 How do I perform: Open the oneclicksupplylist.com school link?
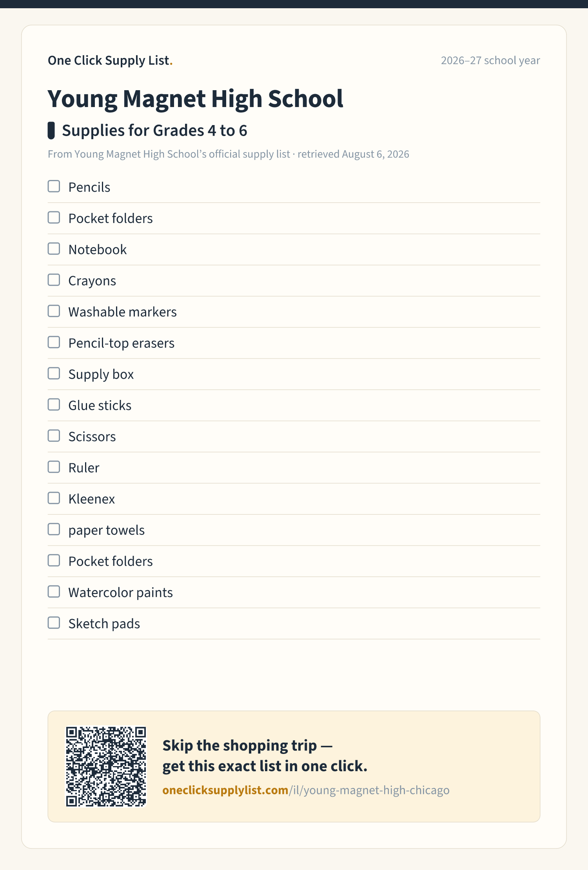(x=306, y=790)
